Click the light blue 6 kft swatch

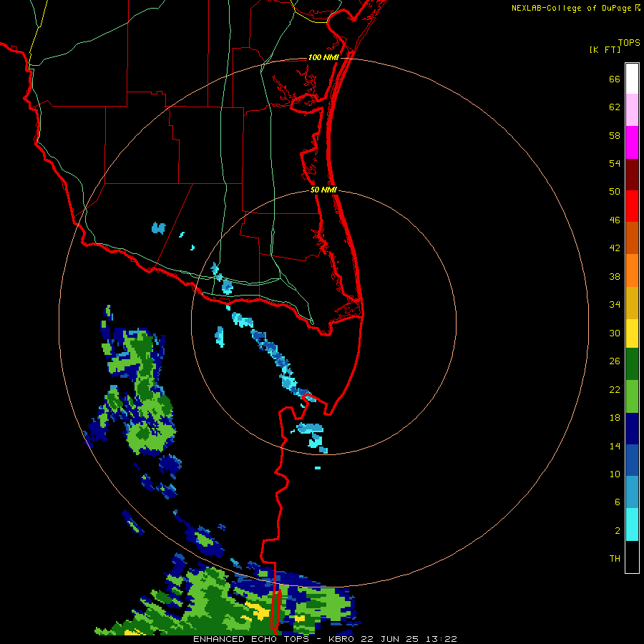(632, 492)
